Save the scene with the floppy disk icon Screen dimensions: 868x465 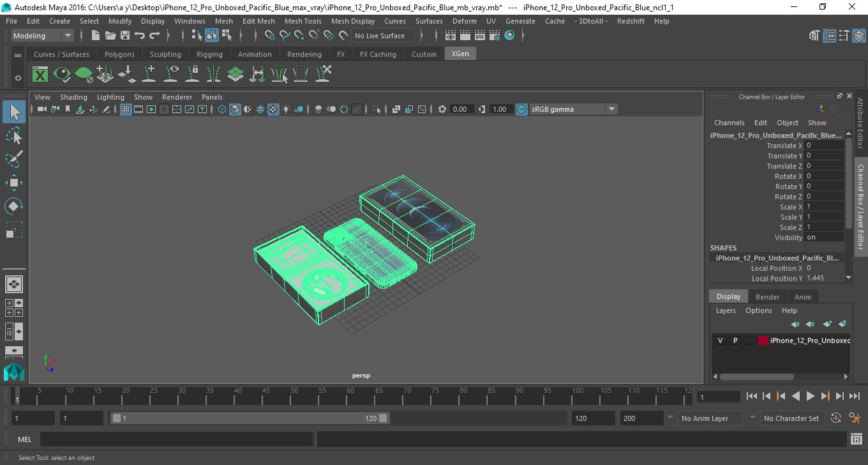click(x=125, y=36)
